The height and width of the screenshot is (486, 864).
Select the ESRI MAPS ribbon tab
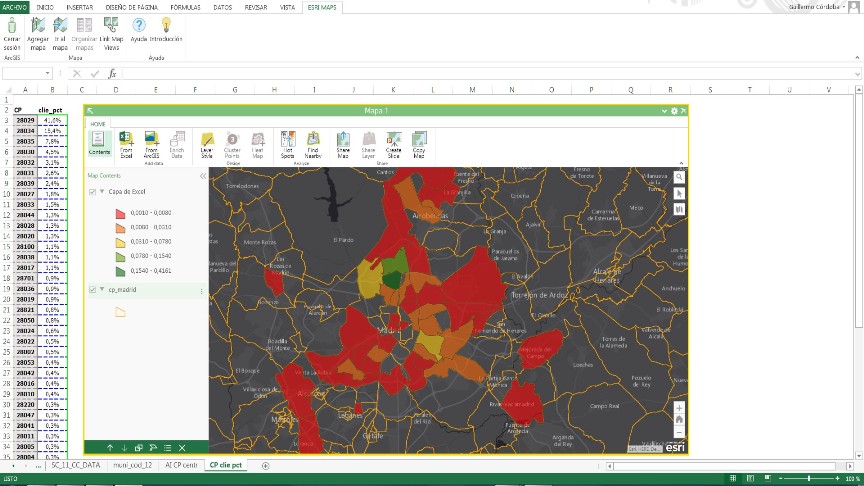point(322,7)
